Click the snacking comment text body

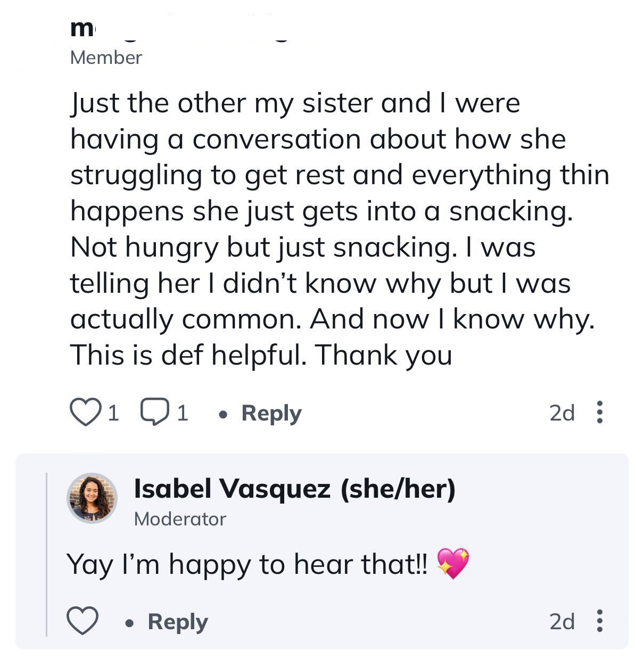point(340,229)
